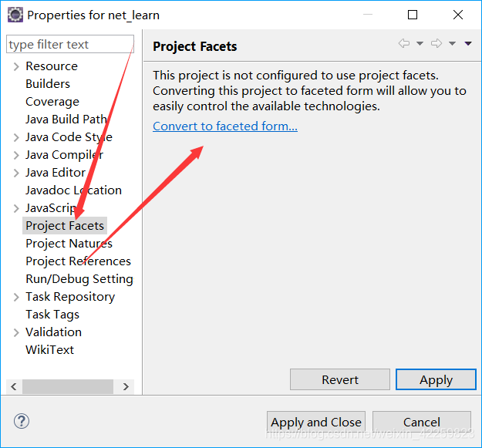Expand the Java Code Style node
The height and width of the screenshot is (448, 482).
tap(16, 137)
